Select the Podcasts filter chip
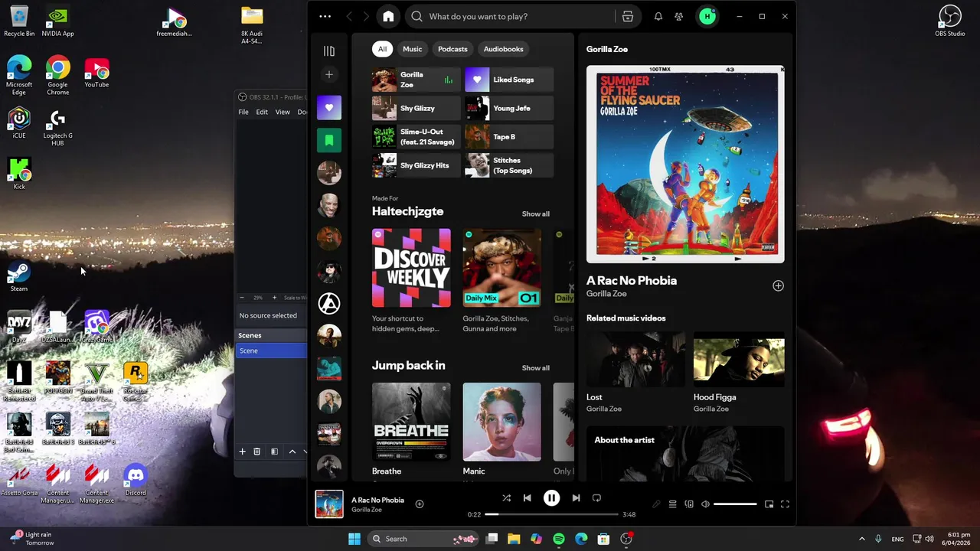The image size is (980, 551). [x=452, y=49]
